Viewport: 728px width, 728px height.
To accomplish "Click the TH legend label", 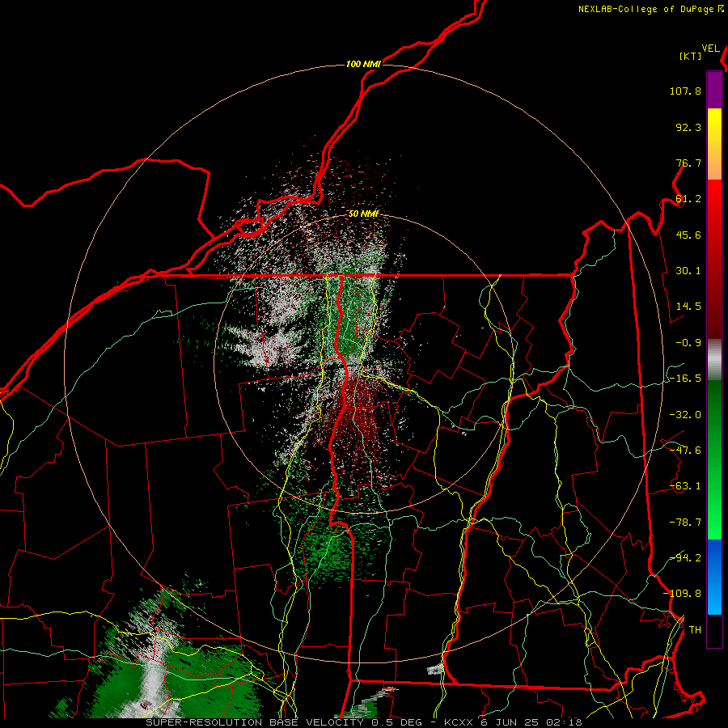I will [x=695, y=630].
